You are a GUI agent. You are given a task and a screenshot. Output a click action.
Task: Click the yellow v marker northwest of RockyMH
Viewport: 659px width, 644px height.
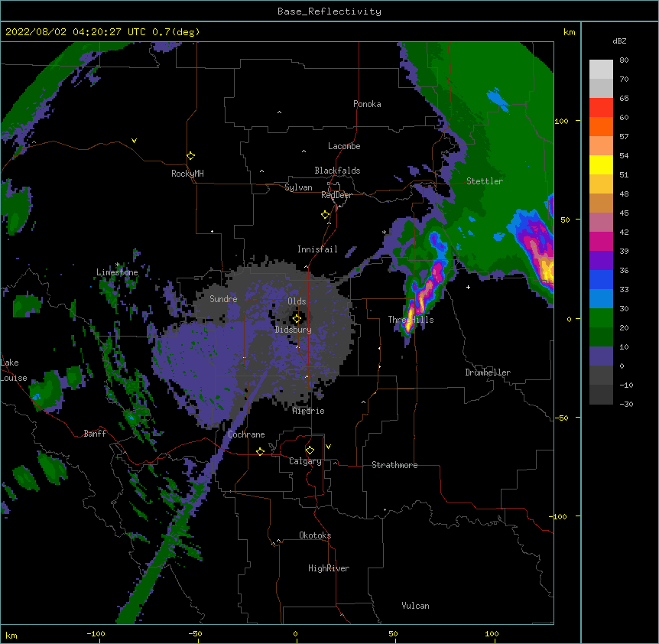coord(134,141)
